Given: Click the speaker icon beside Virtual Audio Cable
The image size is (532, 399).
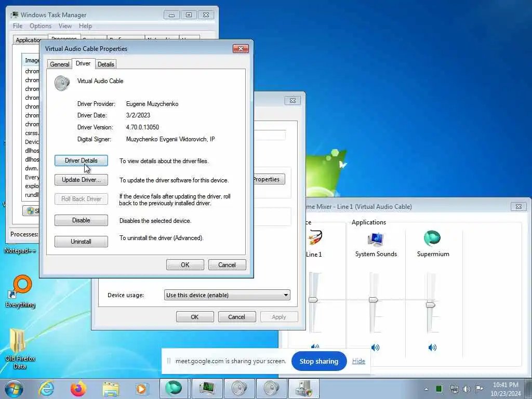Looking at the screenshot, I should 62,83.
